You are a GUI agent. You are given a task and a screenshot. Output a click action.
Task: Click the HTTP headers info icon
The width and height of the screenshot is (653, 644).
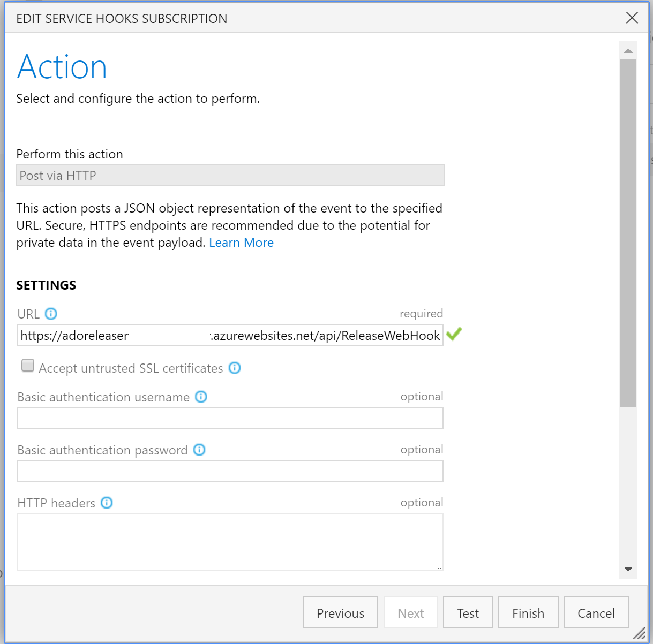tap(107, 503)
